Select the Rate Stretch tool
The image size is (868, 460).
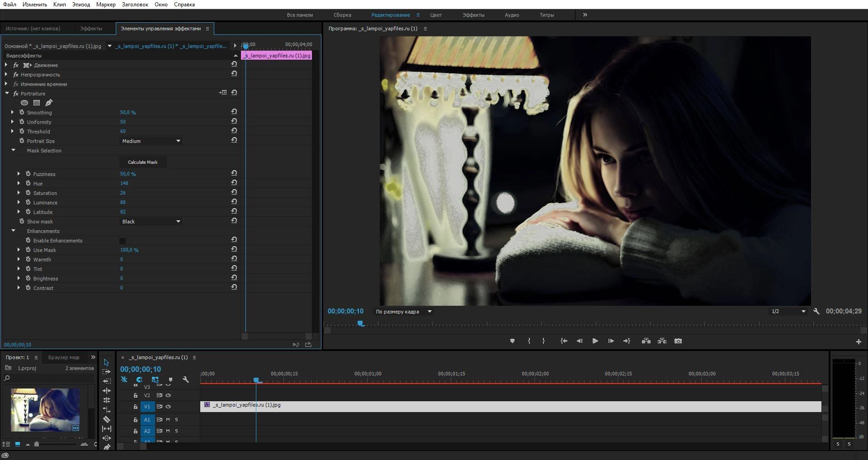click(107, 410)
